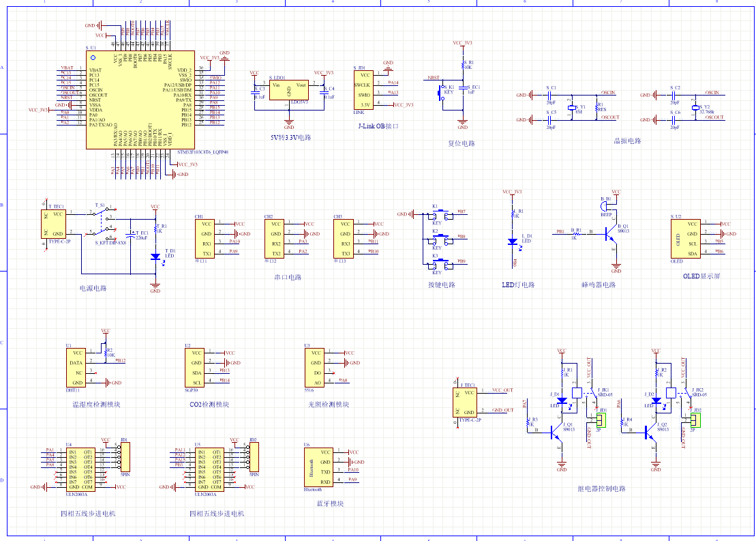The width and height of the screenshot is (756, 541).
Task: Select the CH2 serial port connector
Action: [275, 239]
